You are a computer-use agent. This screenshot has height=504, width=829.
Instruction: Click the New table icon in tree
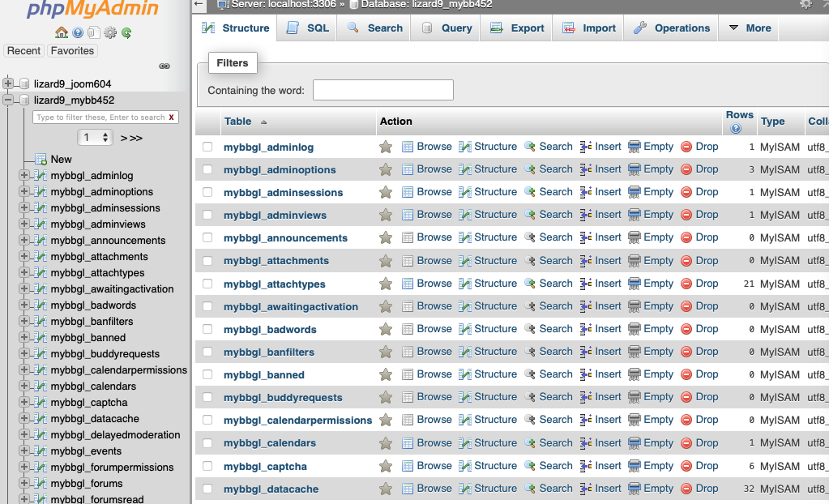41,159
